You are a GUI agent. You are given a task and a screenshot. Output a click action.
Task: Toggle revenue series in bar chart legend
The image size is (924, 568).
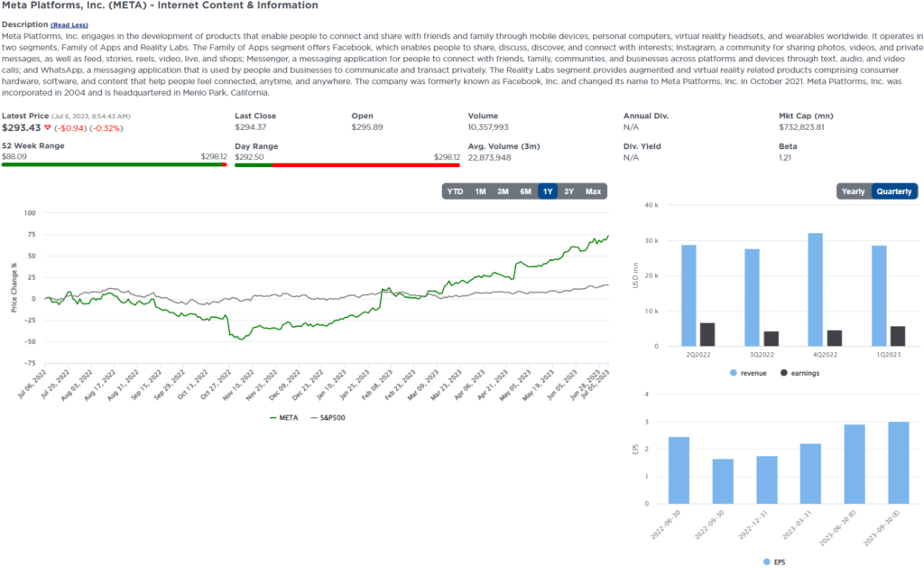pos(748,373)
